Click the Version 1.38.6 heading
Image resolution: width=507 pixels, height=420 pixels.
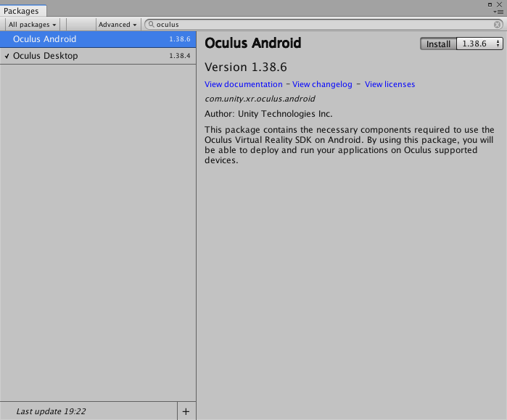(246, 67)
